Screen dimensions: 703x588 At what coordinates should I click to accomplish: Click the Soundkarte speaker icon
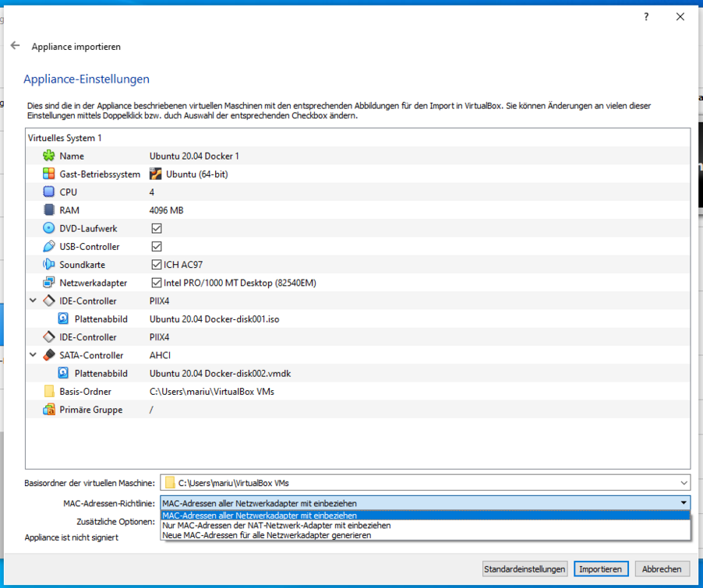tap(49, 265)
